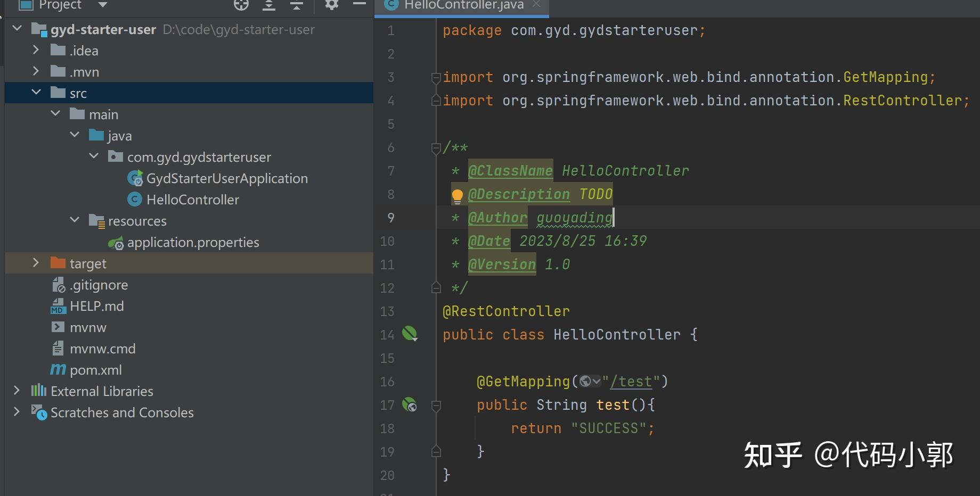The width and height of the screenshot is (980, 496).
Task: Click the Scratches and Consoles icon
Action: click(39, 412)
